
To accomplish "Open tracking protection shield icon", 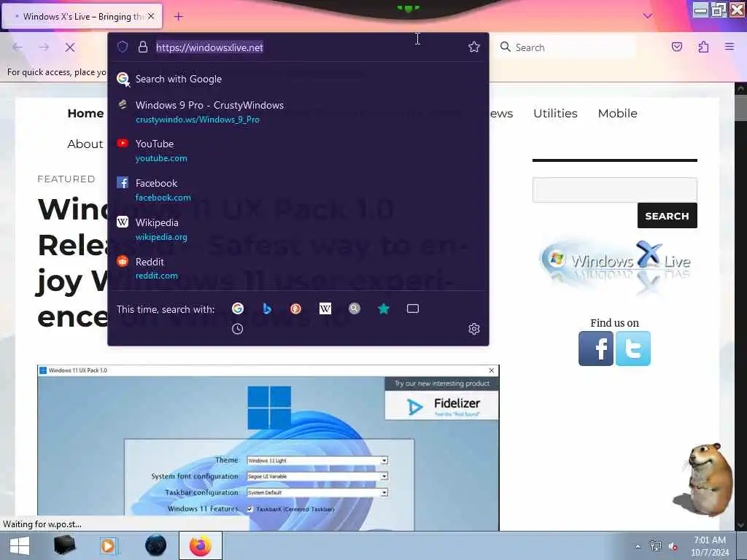I will coord(123,47).
